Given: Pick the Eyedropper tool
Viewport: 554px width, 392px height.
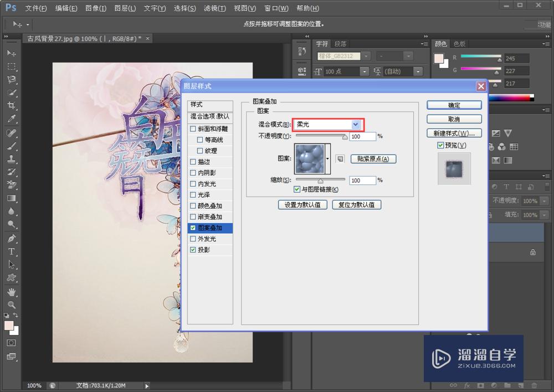Looking at the screenshot, I should 12,119.
